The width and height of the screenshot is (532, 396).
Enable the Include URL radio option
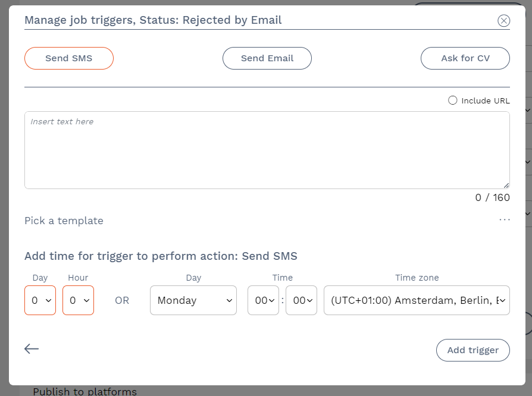(453, 100)
